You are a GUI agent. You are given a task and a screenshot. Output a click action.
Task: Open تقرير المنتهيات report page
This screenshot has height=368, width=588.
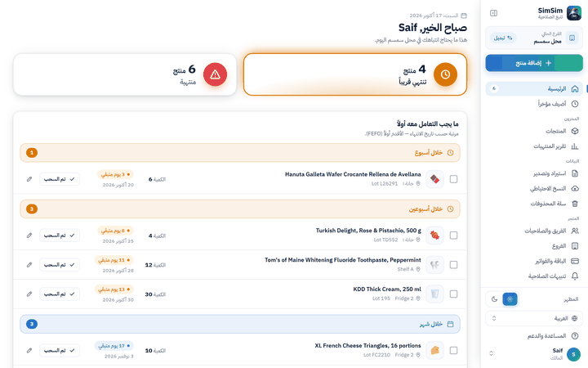534,146
